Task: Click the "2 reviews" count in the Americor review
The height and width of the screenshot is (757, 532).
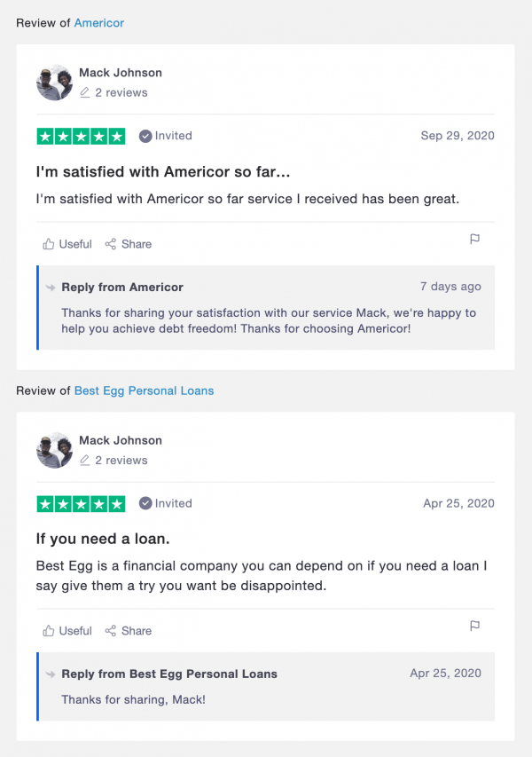Action: (121, 92)
